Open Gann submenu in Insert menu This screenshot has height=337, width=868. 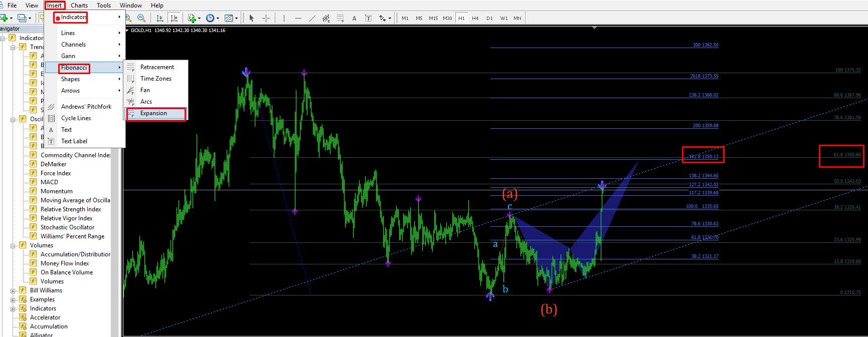(x=85, y=56)
